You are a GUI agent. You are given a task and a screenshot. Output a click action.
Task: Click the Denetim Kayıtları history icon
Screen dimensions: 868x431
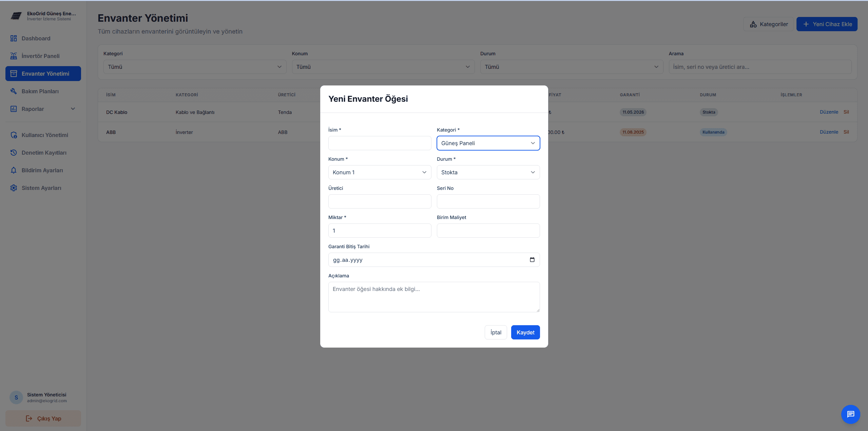click(14, 153)
